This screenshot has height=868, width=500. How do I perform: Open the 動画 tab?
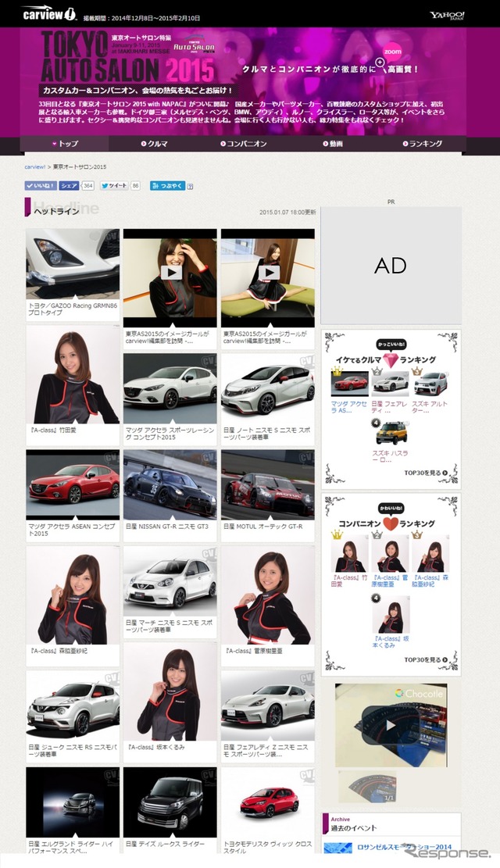pyautogui.click(x=333, y=144)
